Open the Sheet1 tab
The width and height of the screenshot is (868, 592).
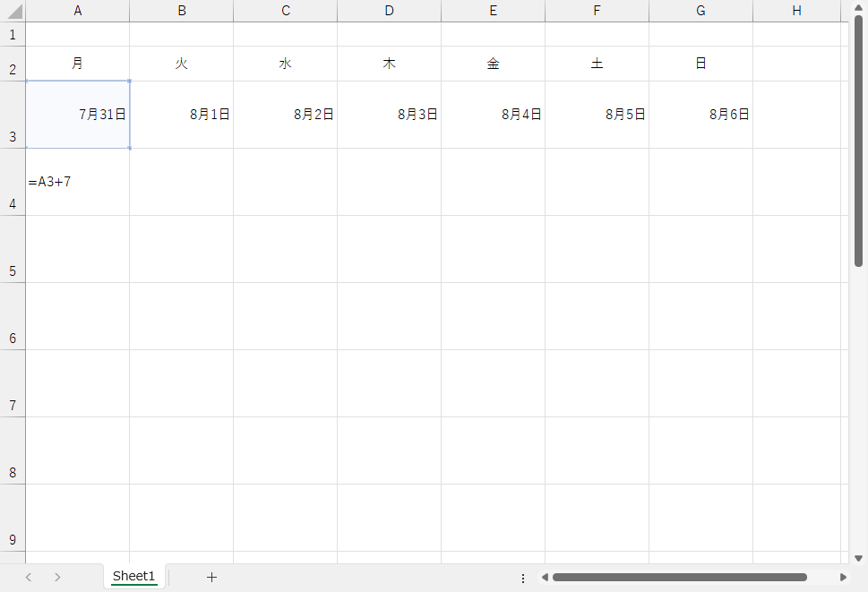(134, 577)
